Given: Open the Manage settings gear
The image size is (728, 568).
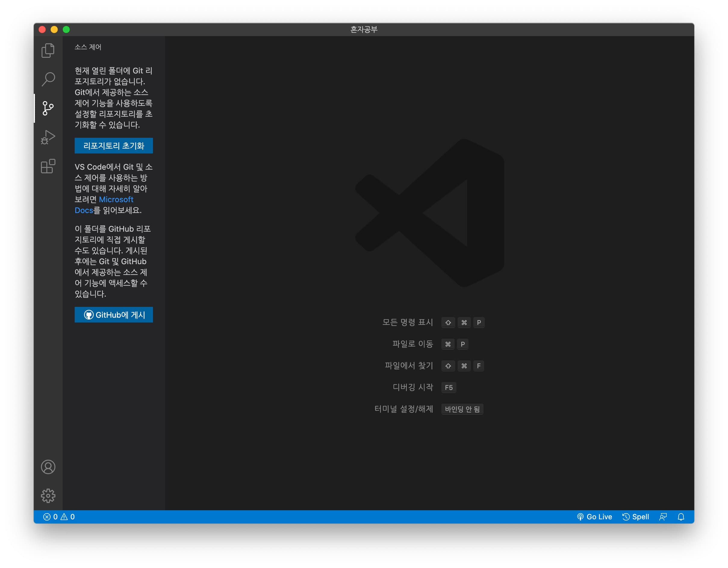Looking at the screenshot, I should coord(48,495).
